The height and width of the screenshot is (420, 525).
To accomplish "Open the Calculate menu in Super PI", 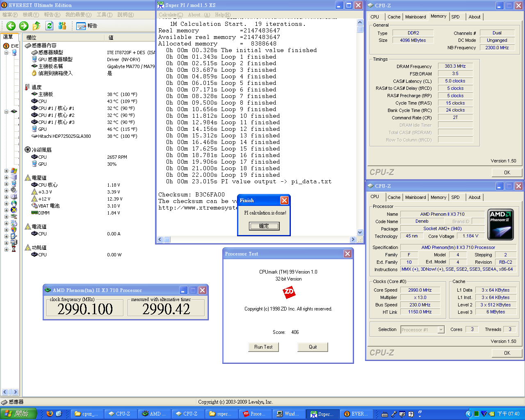I will 171,15.
